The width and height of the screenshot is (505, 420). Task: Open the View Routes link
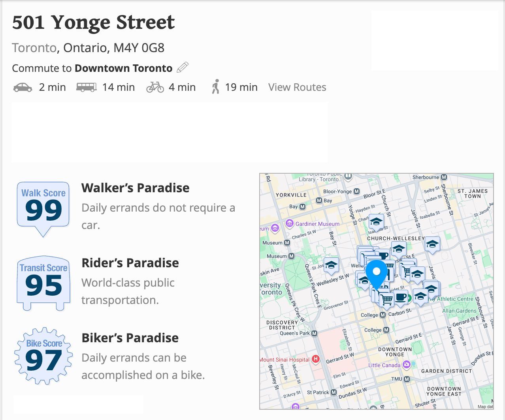[x=297, y=87]
